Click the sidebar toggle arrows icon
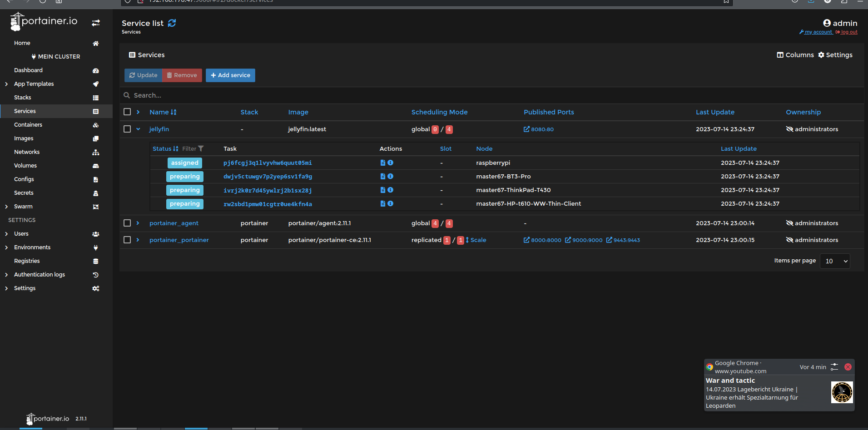Screen dimensions: 868x430 [96, 23]
